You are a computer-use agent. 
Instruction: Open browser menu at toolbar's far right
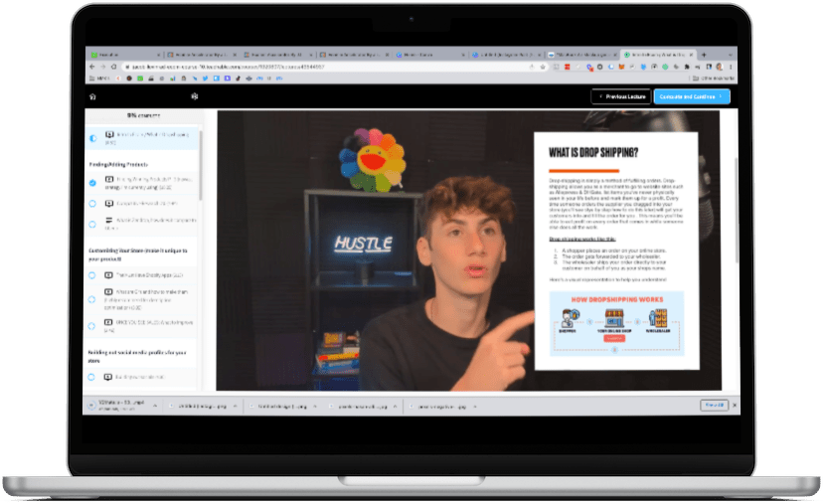pos(732,67)
